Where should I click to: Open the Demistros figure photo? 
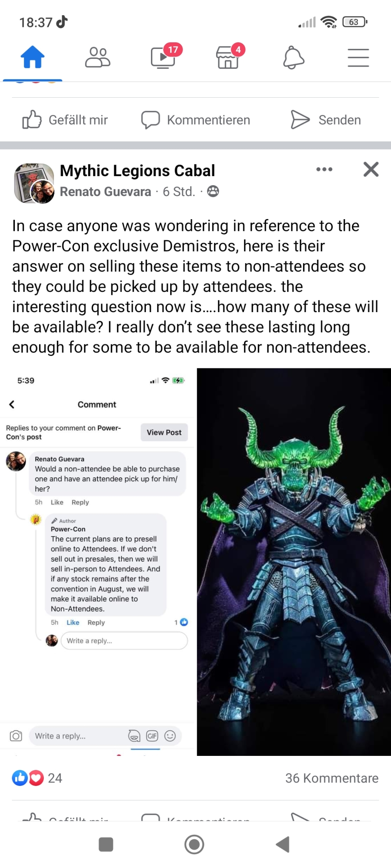[x=294, y=562]
